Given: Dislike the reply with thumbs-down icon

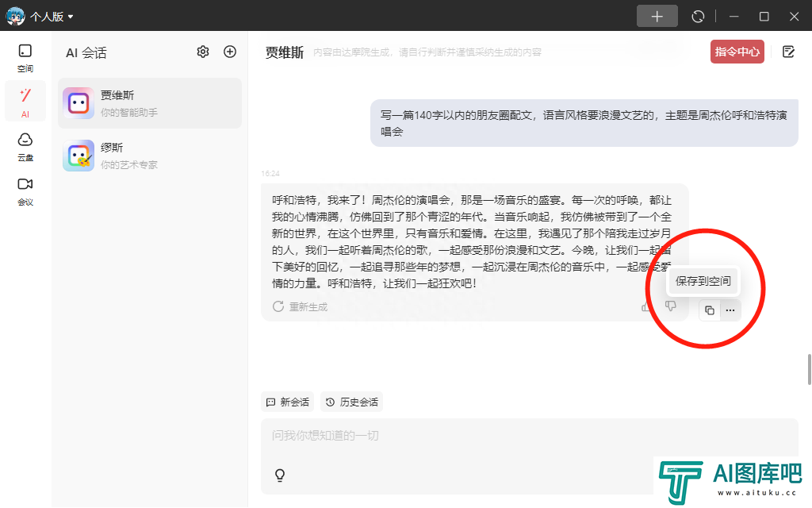Looking at the screenshot, I should (671, 306).
